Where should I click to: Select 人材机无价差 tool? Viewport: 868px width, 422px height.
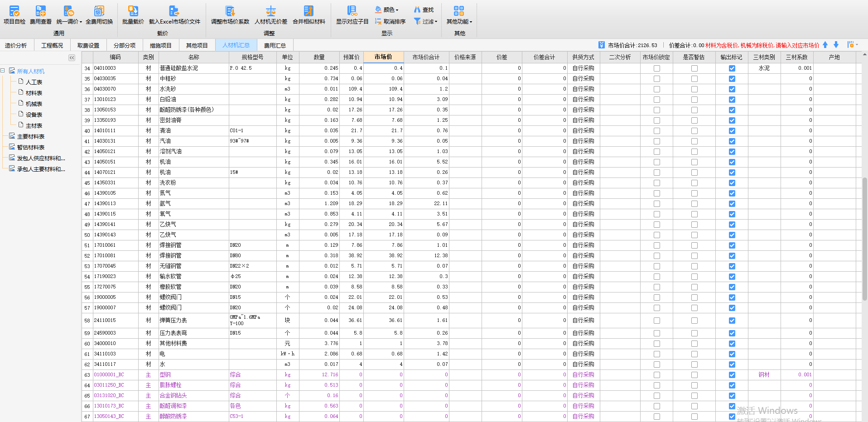271,14
